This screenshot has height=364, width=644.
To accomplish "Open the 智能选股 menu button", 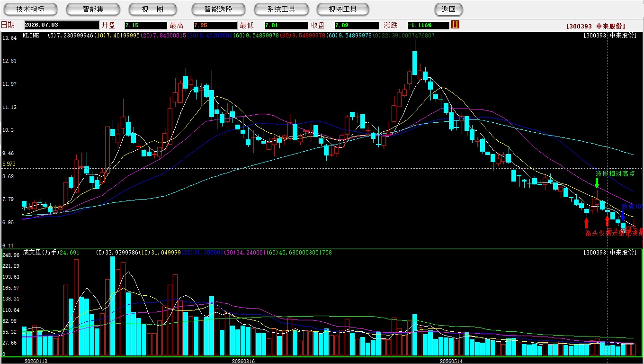I will pyautogui.click(x=218, y=9).
